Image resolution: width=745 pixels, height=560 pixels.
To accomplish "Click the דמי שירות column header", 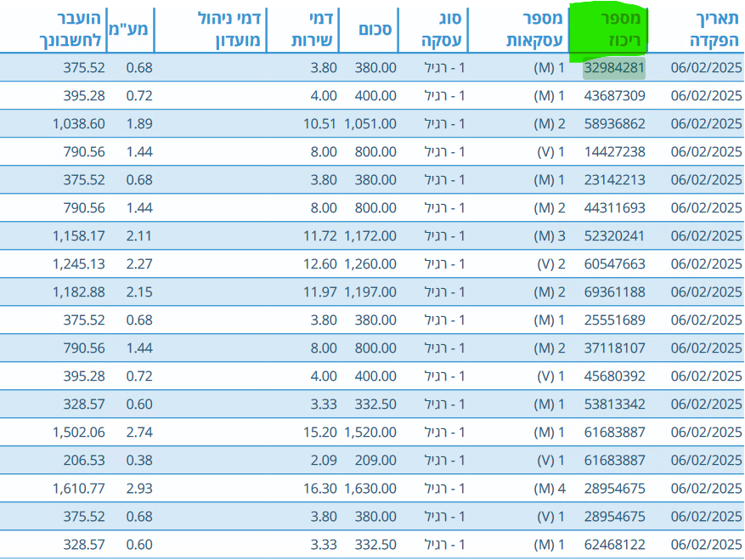I will coord(312,30).
